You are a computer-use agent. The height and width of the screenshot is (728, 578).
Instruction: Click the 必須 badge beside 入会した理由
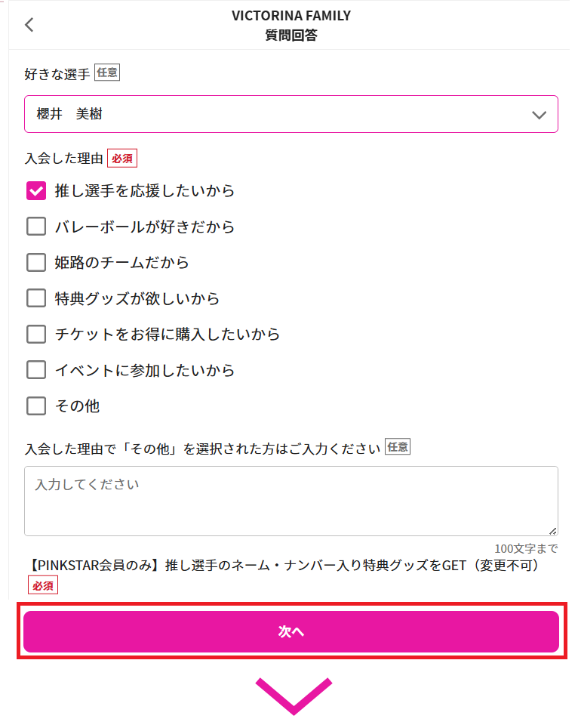point(122,159)
